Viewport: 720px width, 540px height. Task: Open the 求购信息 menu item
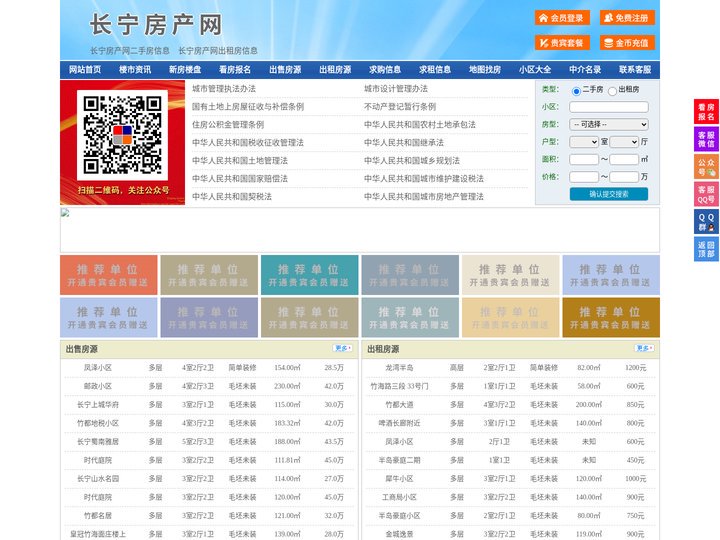click(x=385, y=70)
